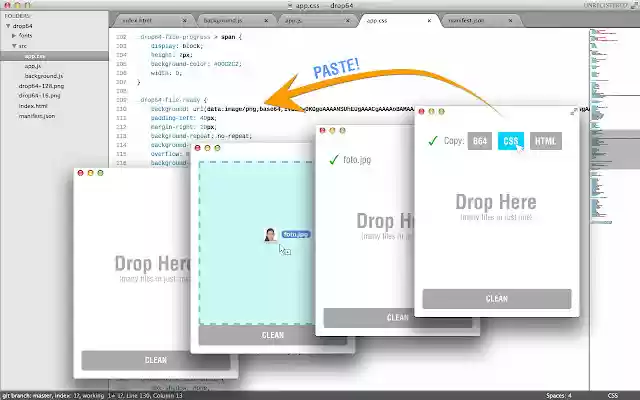Viewport: 640px width, 400px height.
Task: Click the foto.jpg file name in drop64 window
Action: pyautogui.click(x=357, y=160)
